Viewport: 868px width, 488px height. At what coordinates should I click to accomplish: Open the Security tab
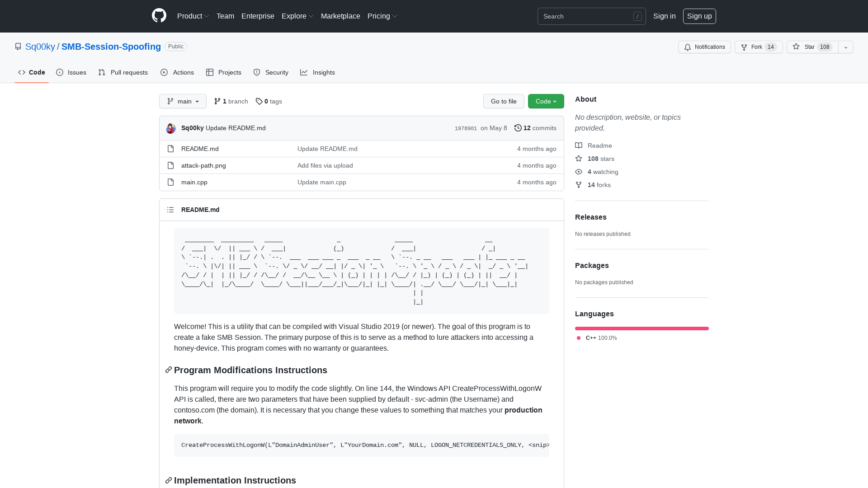(x=271, y=72)
